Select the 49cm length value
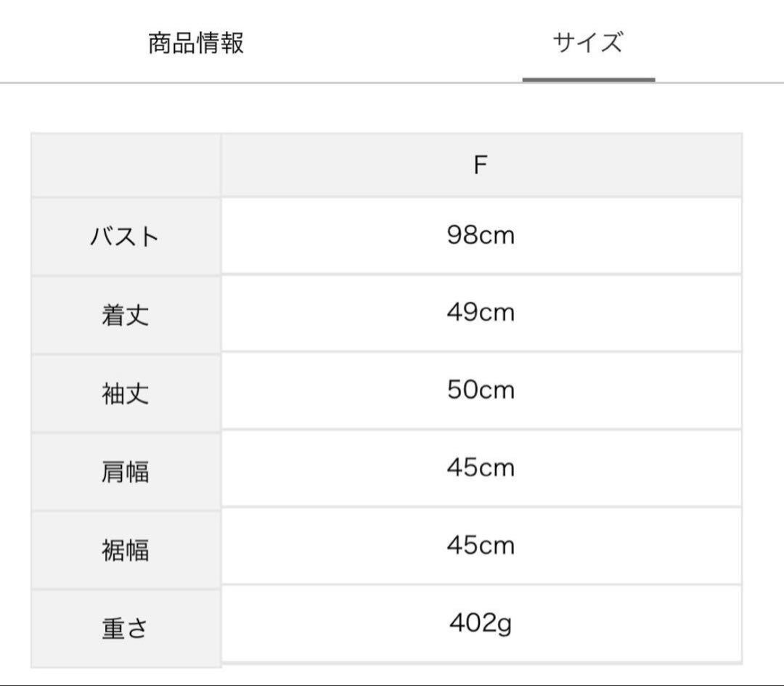The height and width of the screenshot is (686, 784). click(x=481, y=313)
